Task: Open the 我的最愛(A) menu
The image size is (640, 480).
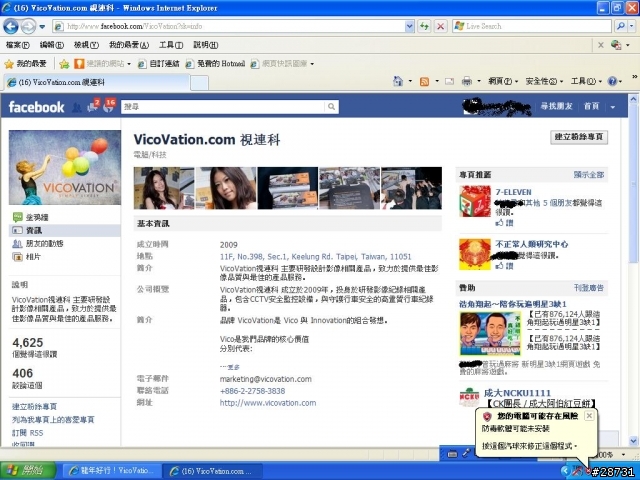Action: coord(129,45)
